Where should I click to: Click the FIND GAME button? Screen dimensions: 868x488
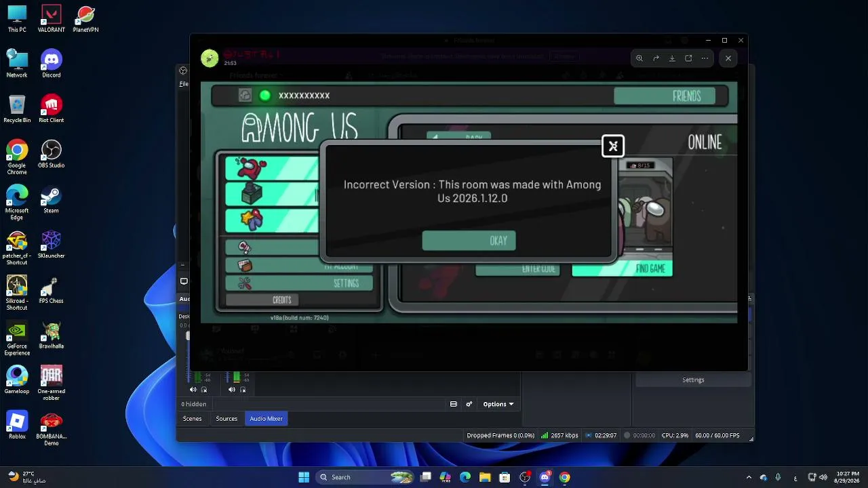[x=622, y=268]
